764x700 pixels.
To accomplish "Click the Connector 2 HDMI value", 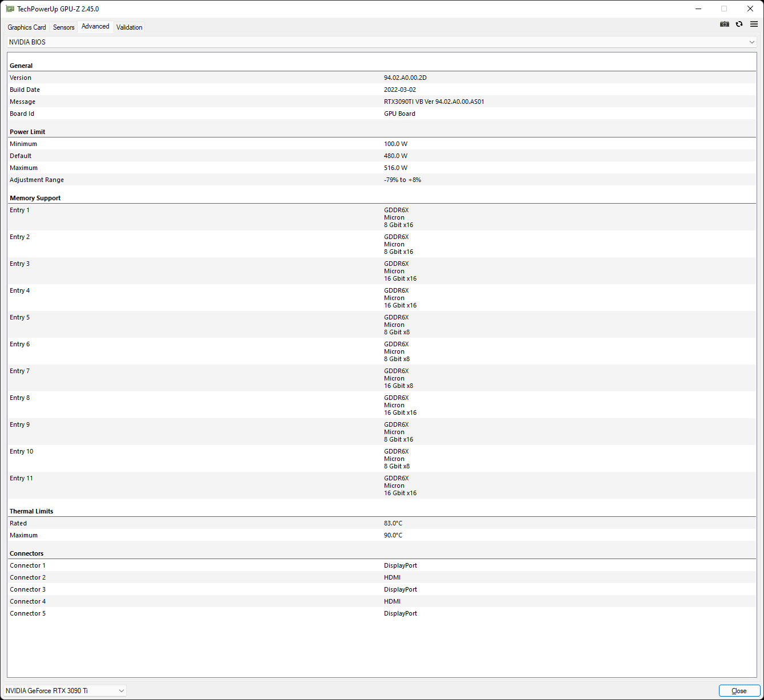I will point(392,577).
